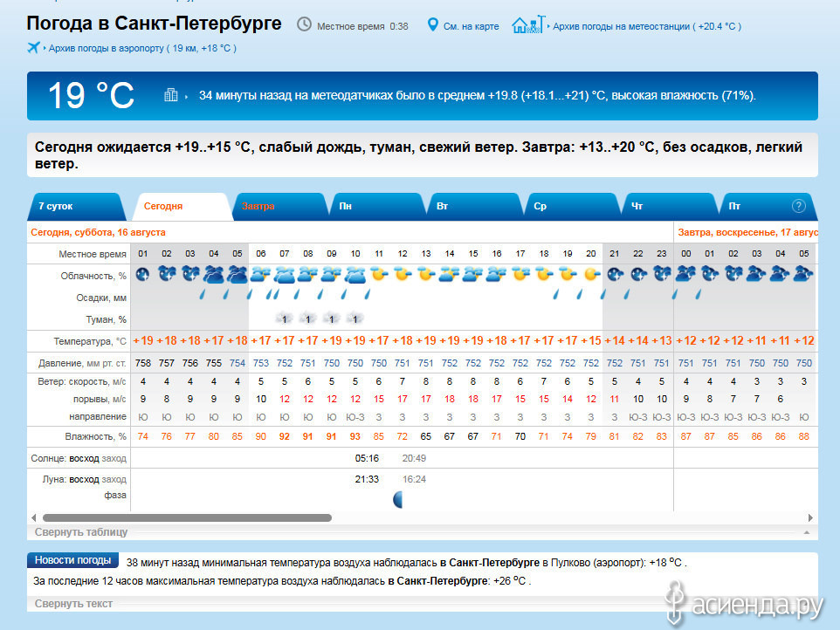Screen dimensions: 840x630
Task: Click the sun icon at hour 12 today
Action: (x=403, y=275)
